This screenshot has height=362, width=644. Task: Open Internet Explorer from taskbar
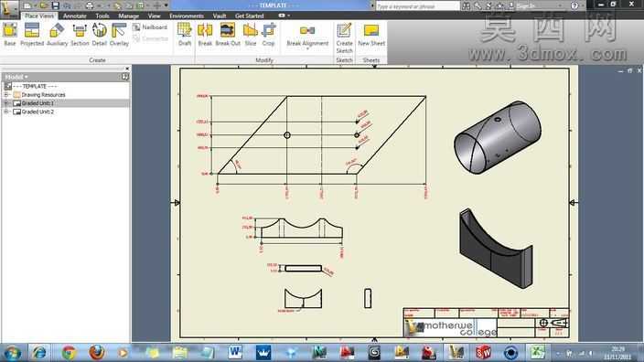(x=40, y=353)
